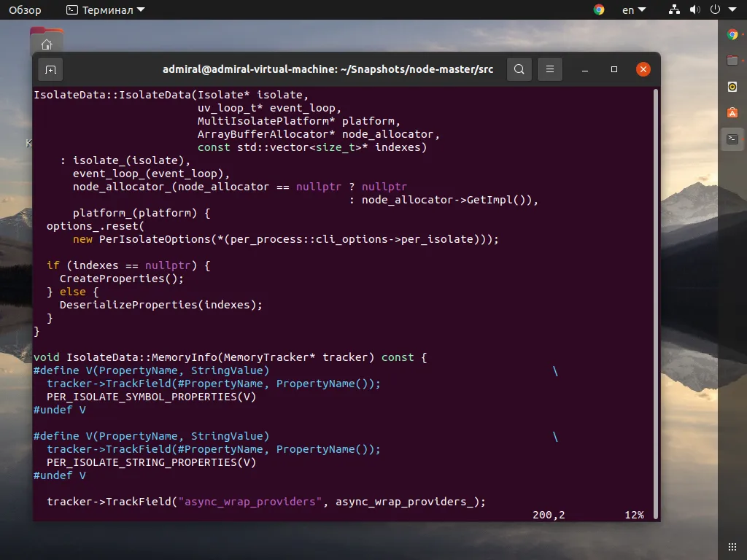The width and height of the screenshot is (747, 560).
Task: Click the 'options_.reset(' line
Action: click(96, 226)
